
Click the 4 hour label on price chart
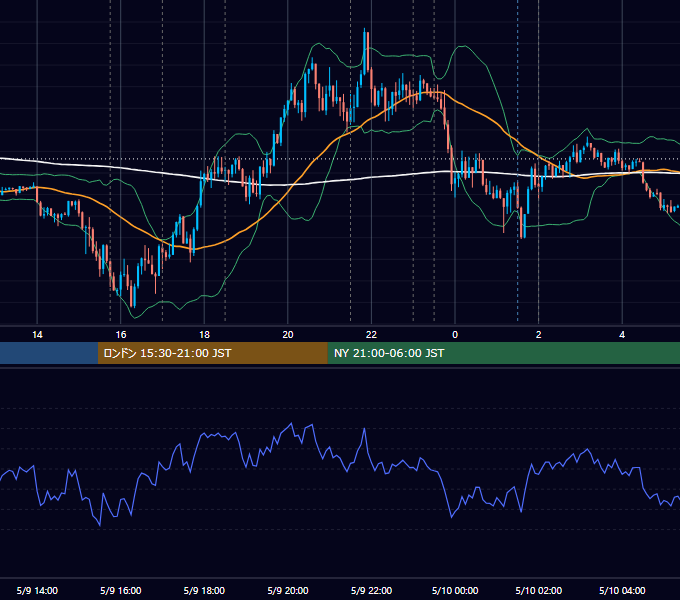tap(622, 335)
